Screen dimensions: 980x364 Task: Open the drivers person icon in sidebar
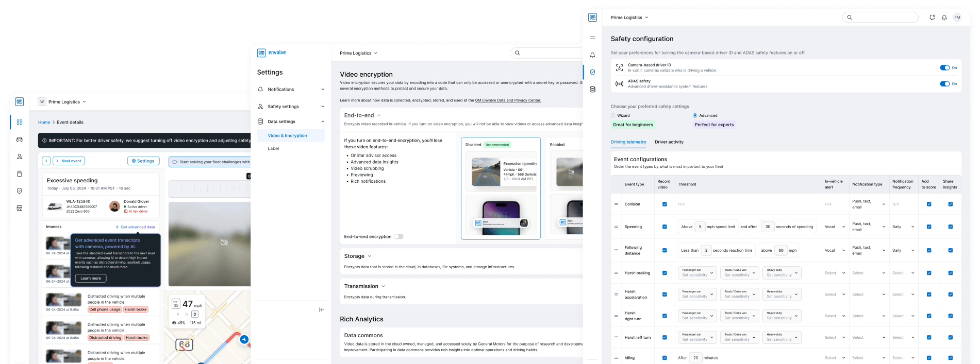click(20, 157)
